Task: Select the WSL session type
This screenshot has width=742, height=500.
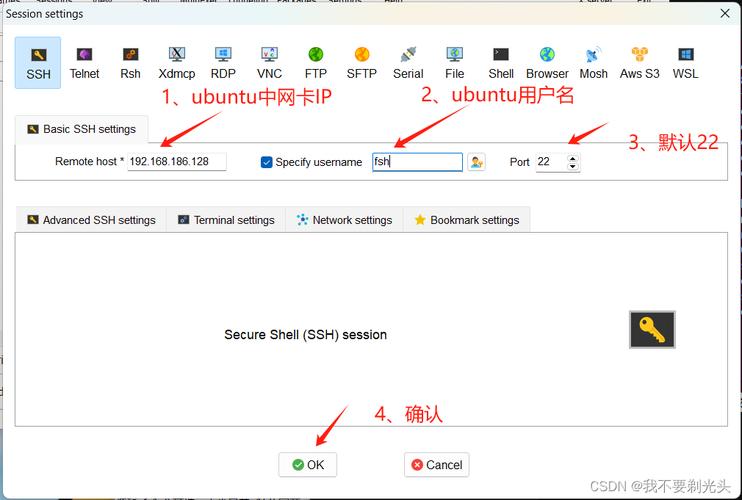Action: click(x=685, y=63)
